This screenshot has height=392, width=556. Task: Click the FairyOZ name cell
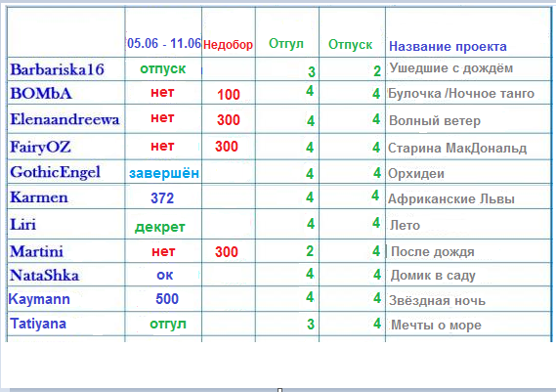coord(65,147)
